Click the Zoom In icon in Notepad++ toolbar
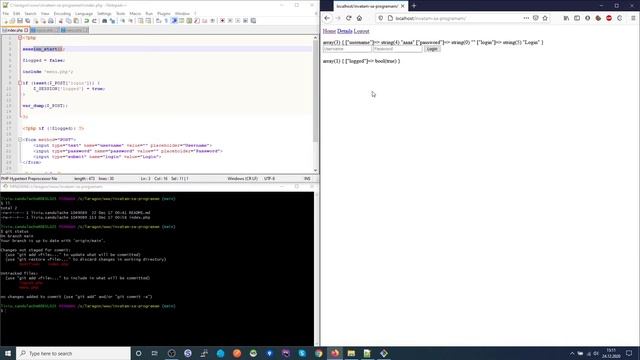The height and width of the screenshot is (360, 640). coord(122,21)
